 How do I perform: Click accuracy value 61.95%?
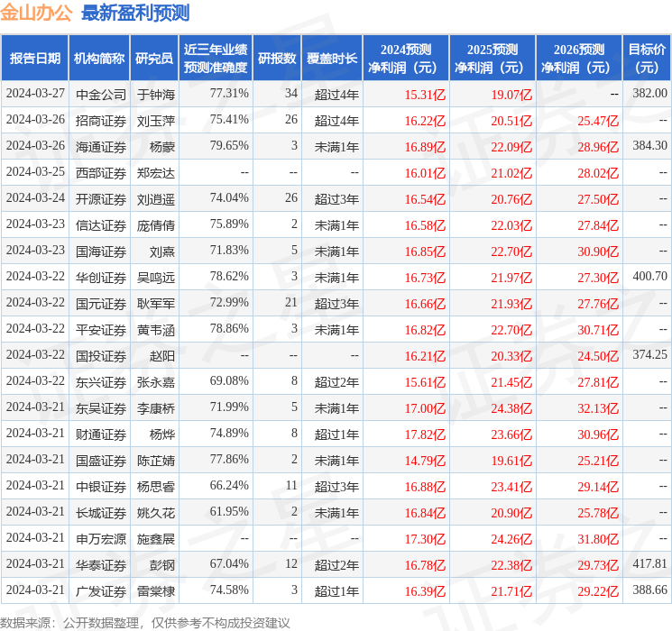pyautogui.click(x=229, y=511)
